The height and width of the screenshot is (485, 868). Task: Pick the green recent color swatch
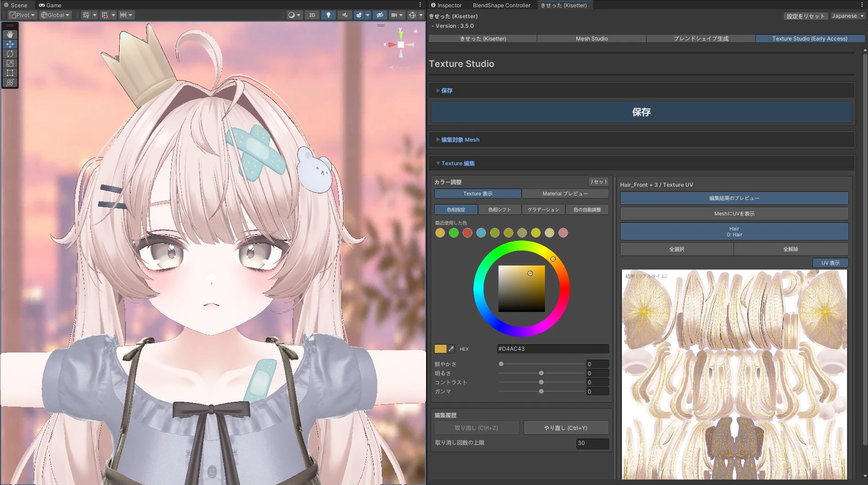click(x=454, y=233)
